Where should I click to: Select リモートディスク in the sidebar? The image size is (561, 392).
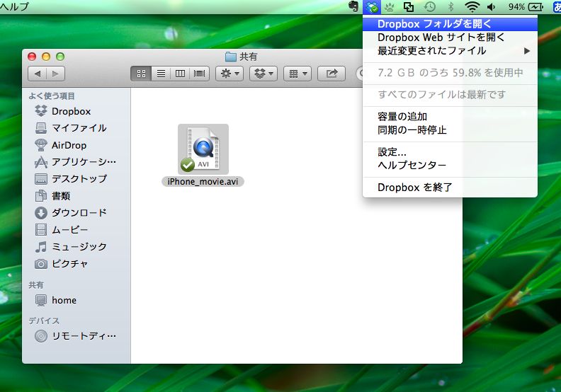tap(75, 336)
